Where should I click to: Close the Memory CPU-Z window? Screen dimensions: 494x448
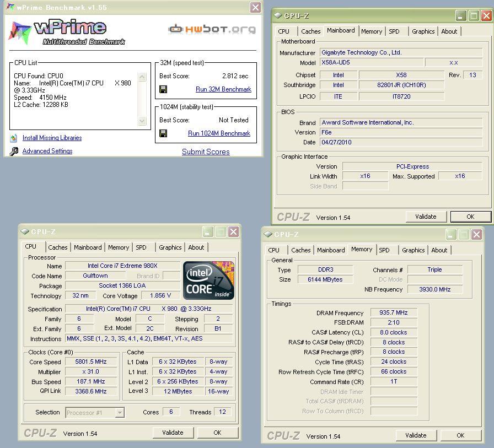pyautogui.click(x=477, y=235)
